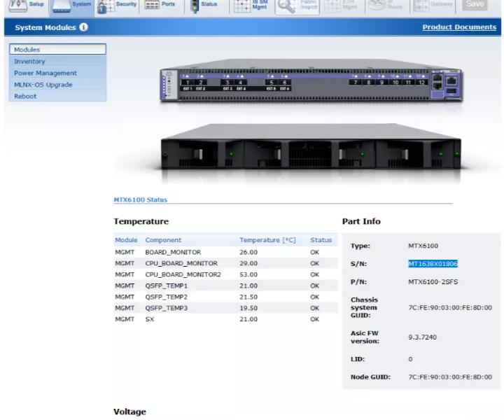
Task: Open the Product Documents link
Action: pyautogui.click(x=459, y=27)
